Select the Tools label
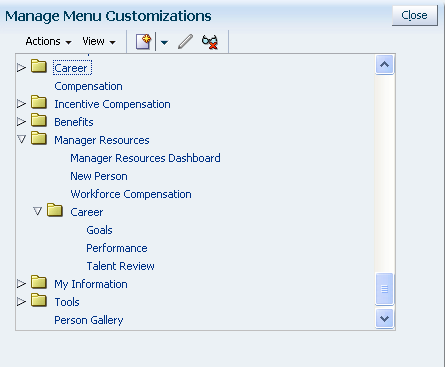Viewport: 445px width, 367px height. tap(67, 302)
